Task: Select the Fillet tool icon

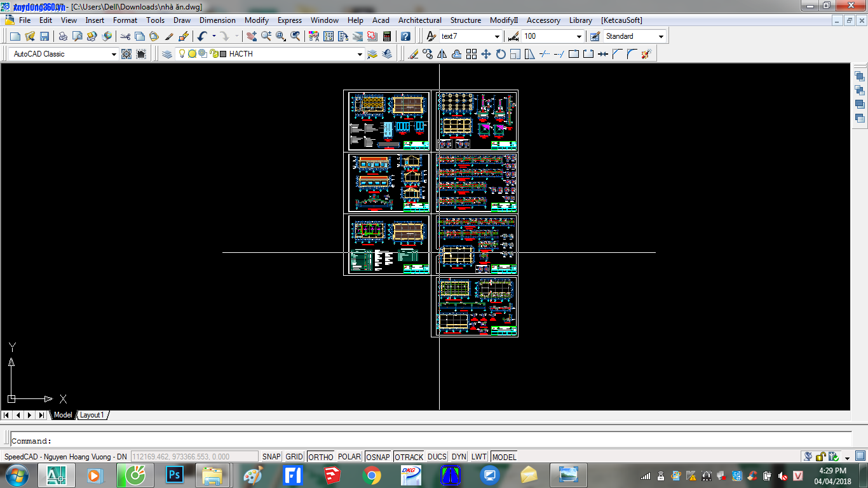Action: coord(632,54)
